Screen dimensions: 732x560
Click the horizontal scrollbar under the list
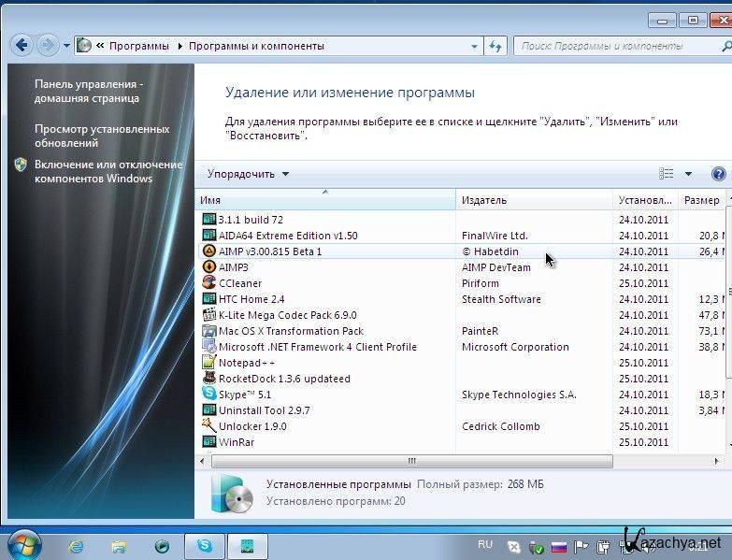coord(411,461)
